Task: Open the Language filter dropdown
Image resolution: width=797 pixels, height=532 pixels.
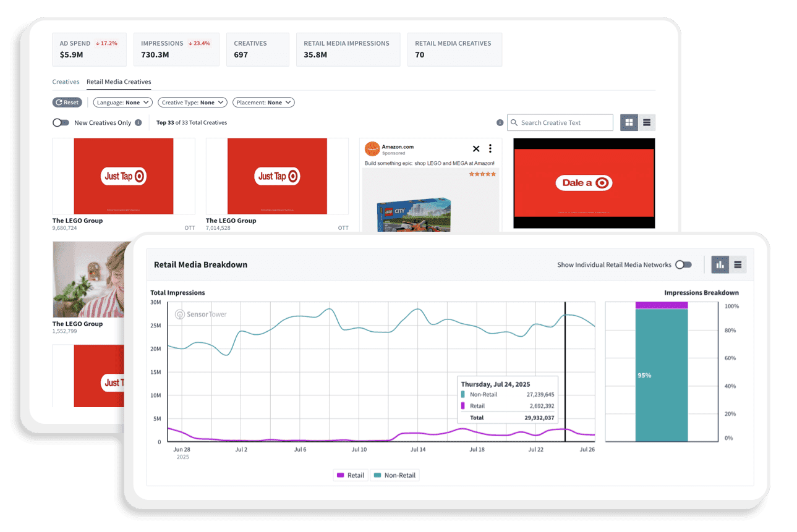Action: click(x=123, y=103)
